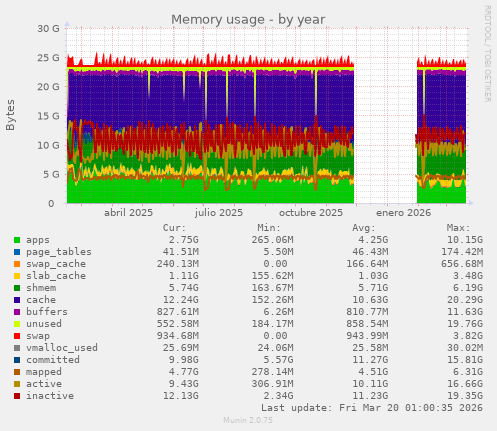Click the vmalloc_used gray legend swatch
This screenshot has height=431, width=497.
point(17,348)
